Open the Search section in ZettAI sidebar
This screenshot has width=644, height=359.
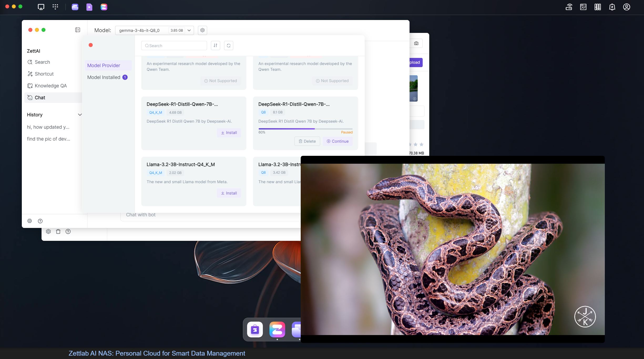(x=42, y=62)
